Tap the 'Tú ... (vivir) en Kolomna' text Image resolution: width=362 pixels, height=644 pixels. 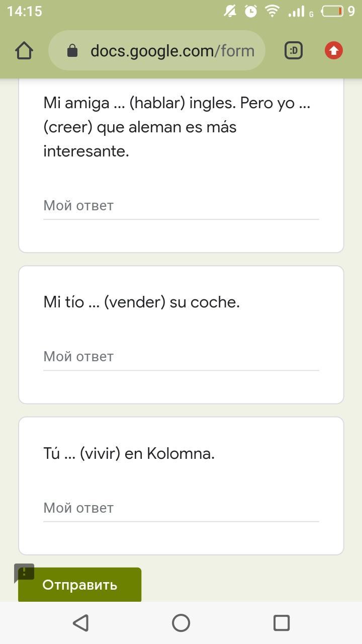(129, 453)
